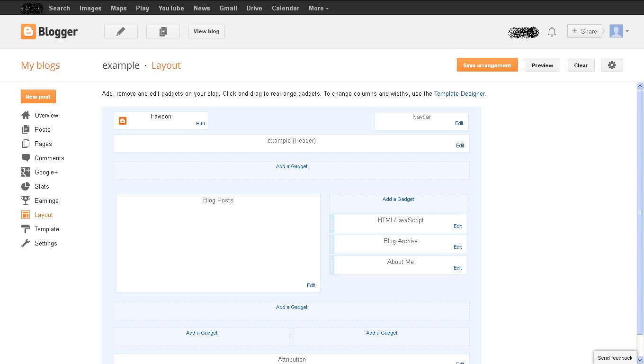Screen dimensions: 644x364
Task: Edit the Blog Posts gadget
Action: pyautogui.click(x=311, y=285)
